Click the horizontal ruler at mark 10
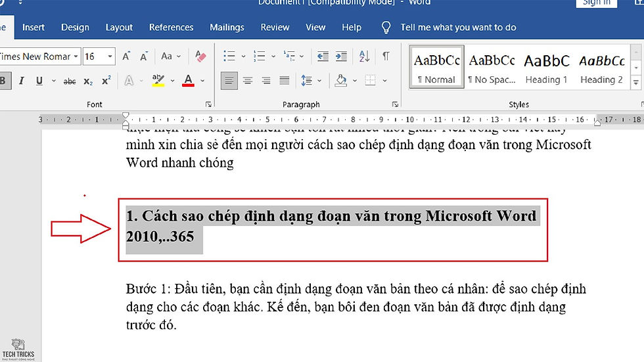 click(410, 120)
